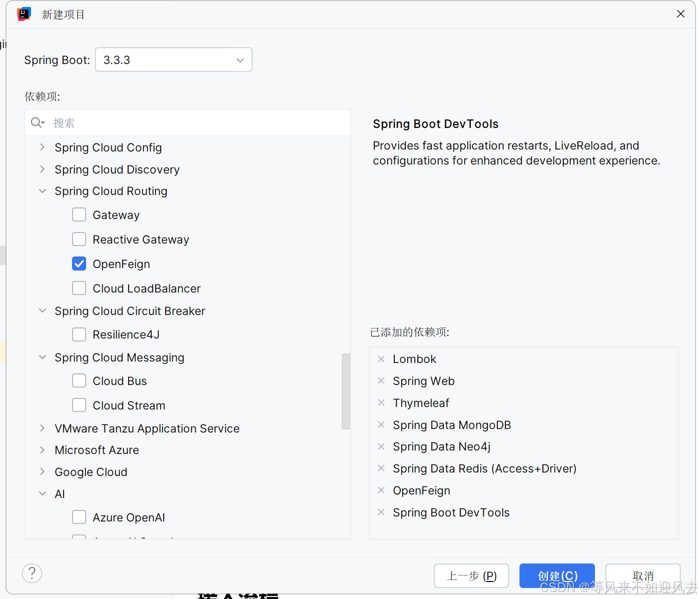Click Spring Data Redis (Access+Driver) entry
Image resolution: width=700 pixels, height=599 pixels.
(x=485, y=468)
